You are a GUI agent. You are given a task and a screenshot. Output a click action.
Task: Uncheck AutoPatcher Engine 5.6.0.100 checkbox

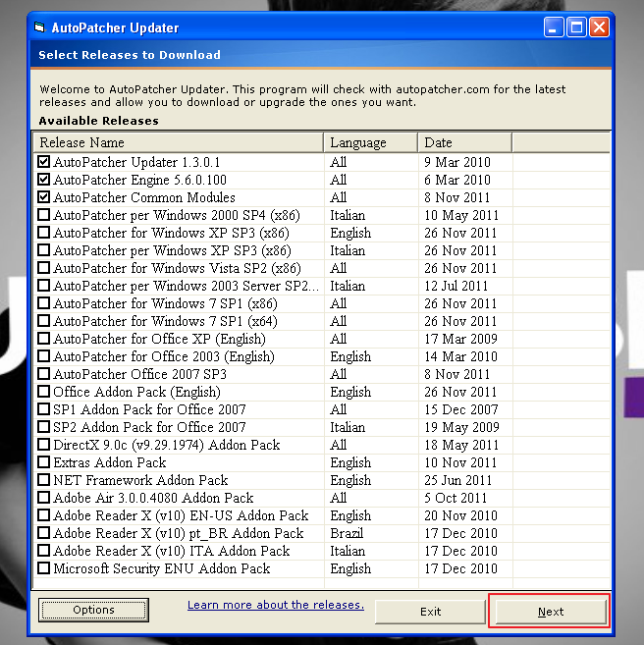(x=43, y=180)
